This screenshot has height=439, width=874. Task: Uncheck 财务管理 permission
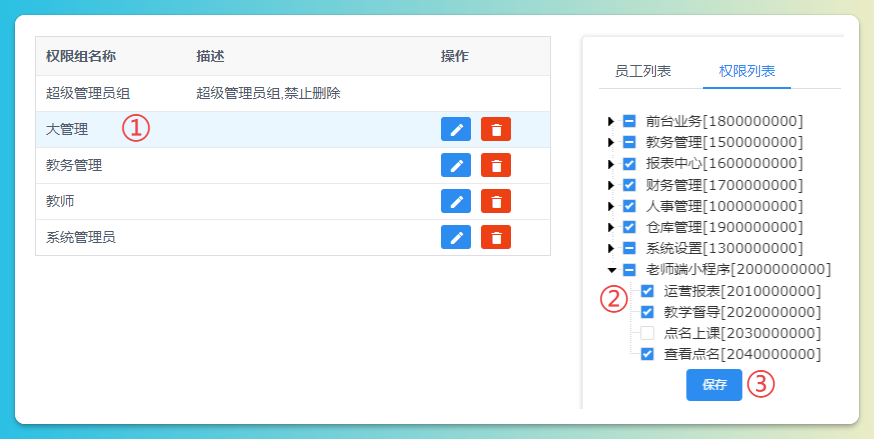629,184
